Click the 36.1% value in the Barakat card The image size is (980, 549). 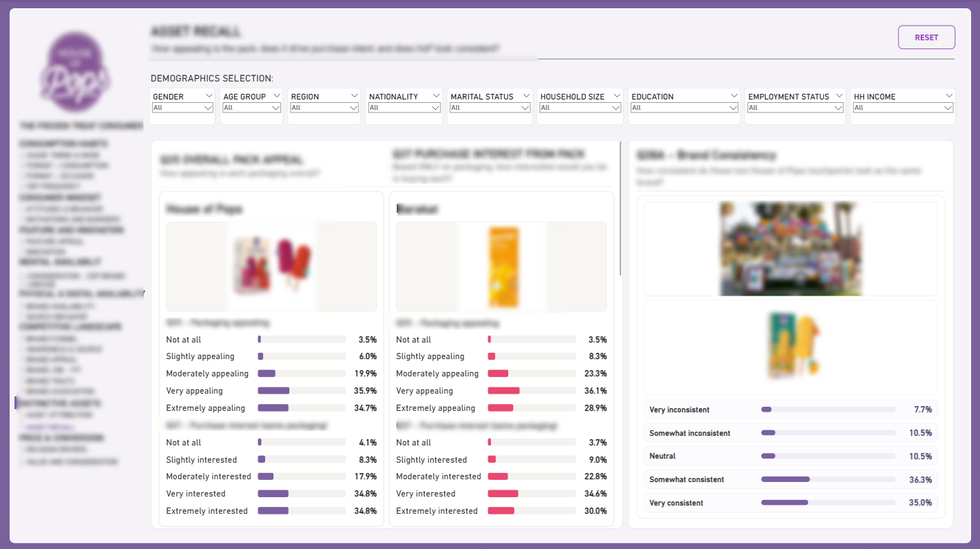[595, 391]
